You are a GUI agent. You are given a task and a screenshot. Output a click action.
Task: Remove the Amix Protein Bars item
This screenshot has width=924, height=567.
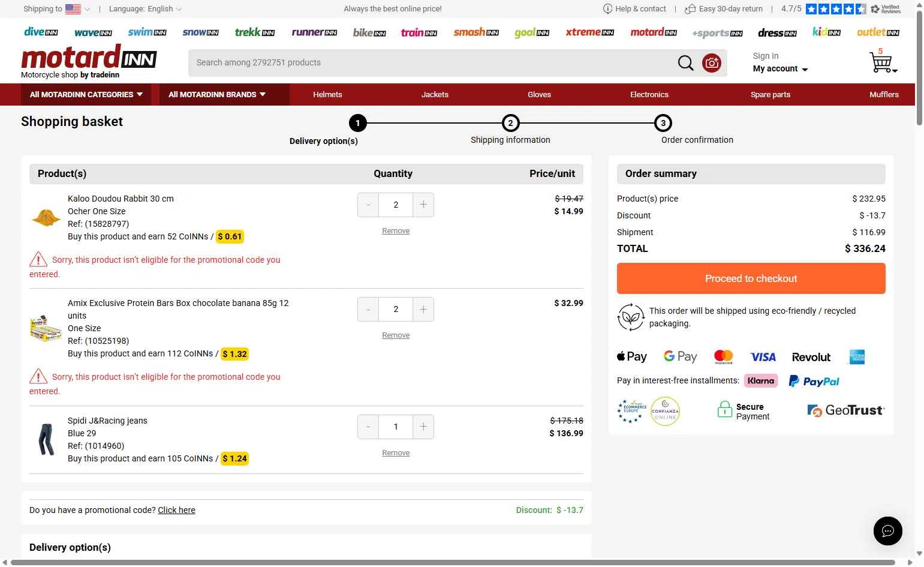[x=396, y=335]
